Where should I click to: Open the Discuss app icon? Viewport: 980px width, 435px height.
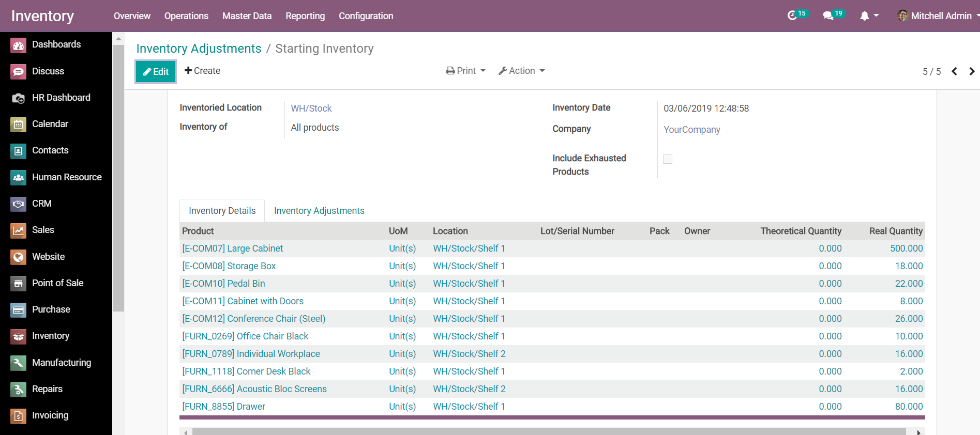pyautogui.click(x=19, y=71)
